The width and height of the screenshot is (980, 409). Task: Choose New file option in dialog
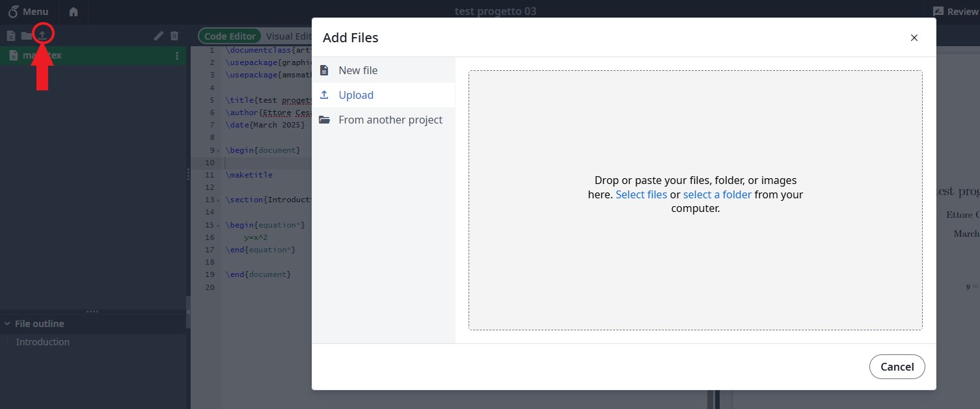(x=383, y=70)
